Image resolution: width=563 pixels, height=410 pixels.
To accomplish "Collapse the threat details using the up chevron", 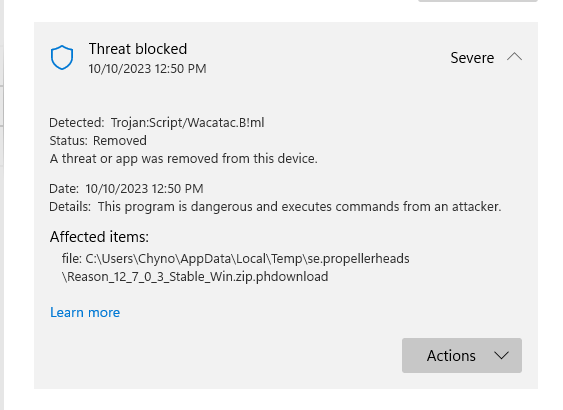I will (514, 57).
